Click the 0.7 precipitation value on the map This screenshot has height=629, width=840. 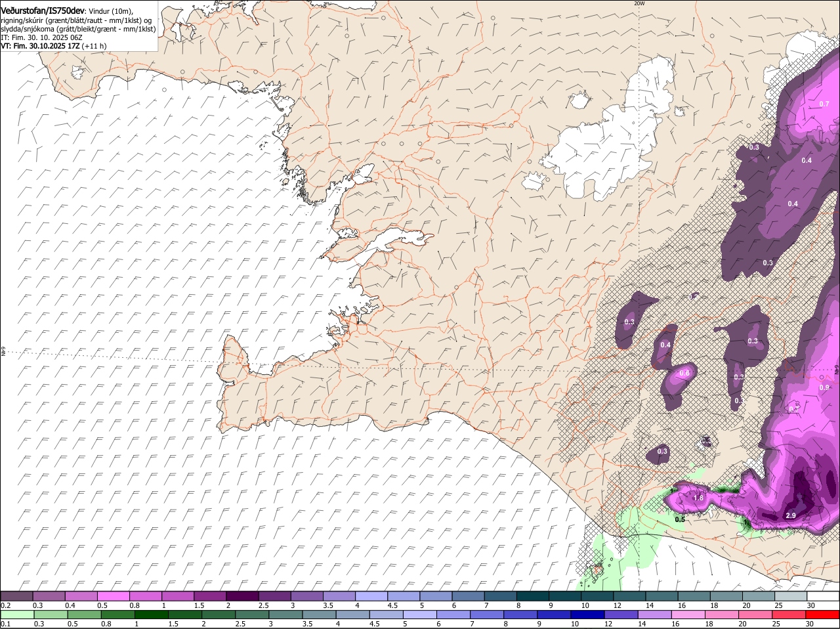tap(825, 104)
